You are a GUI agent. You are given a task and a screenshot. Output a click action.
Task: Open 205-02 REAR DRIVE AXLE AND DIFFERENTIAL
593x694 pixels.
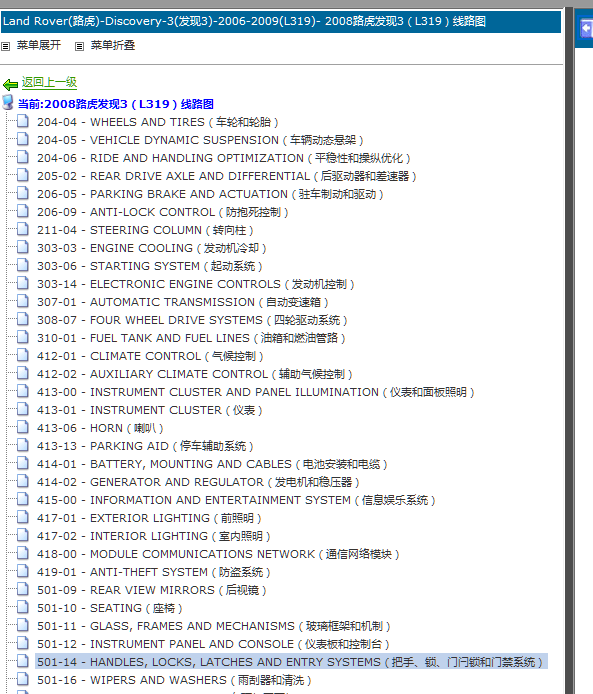click(x=227, y=176)
